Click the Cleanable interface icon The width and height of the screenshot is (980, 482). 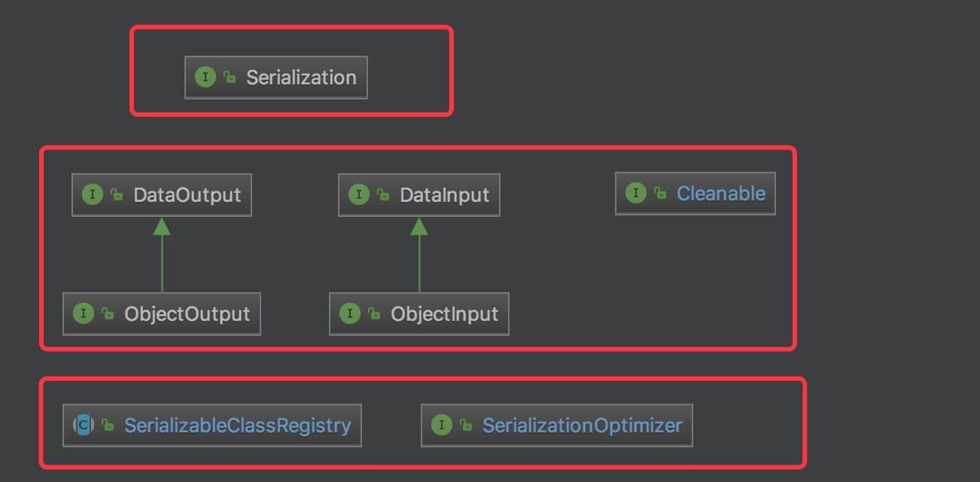pos(635,194)
